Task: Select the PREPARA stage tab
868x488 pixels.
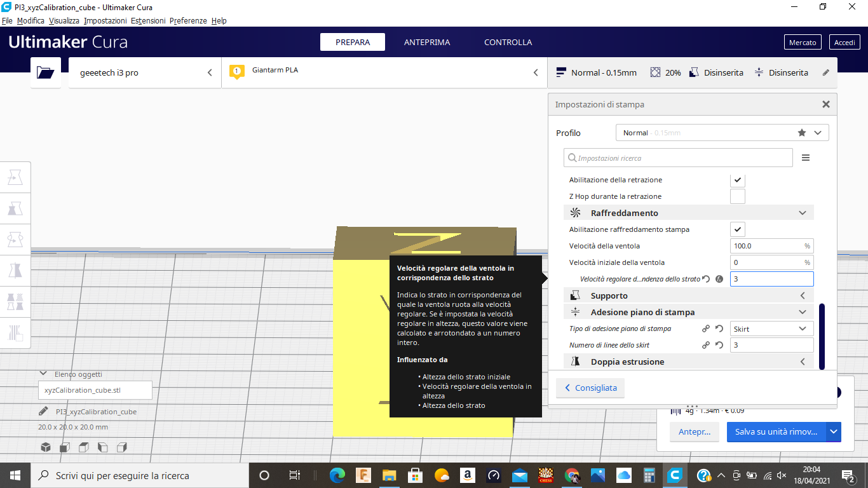Action: [x=353, y=42]
